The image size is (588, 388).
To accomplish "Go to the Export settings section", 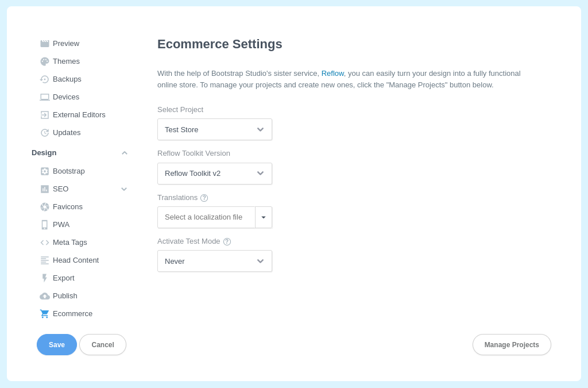I will [x=44, y=278].
